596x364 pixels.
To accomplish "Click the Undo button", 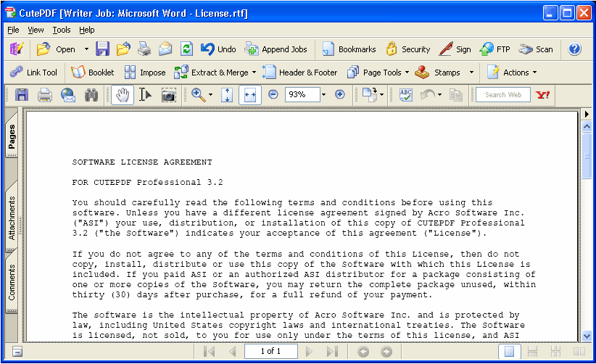I will pyautogui.click(x=218, y=49).
